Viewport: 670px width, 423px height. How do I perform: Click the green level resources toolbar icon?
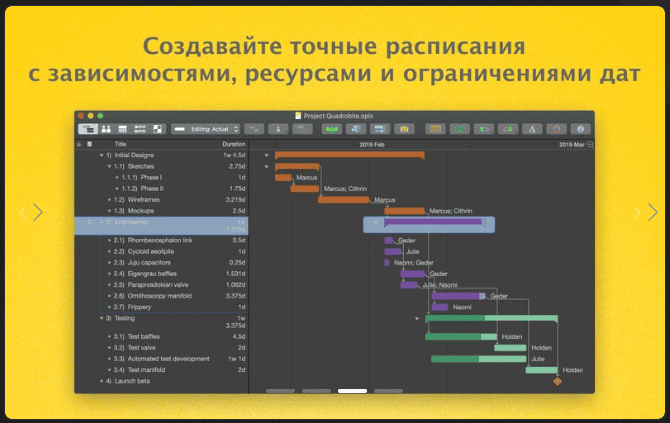tap(332, 129)
